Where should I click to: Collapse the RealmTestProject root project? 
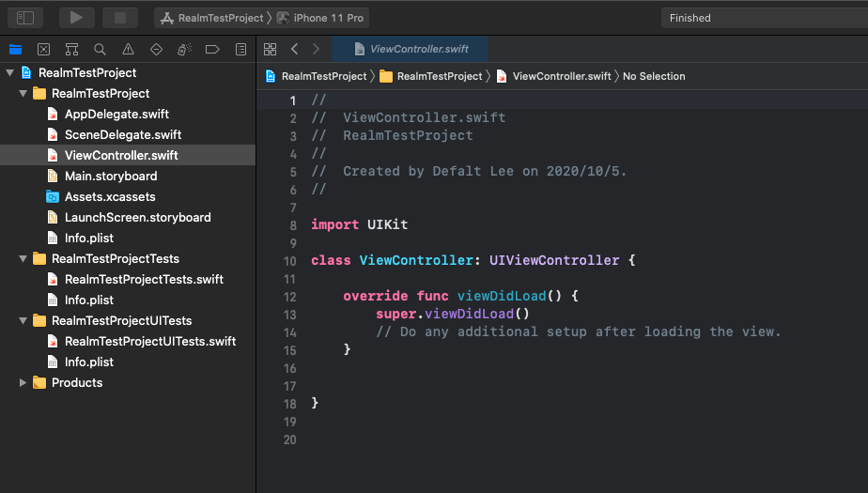click(10, 72)
